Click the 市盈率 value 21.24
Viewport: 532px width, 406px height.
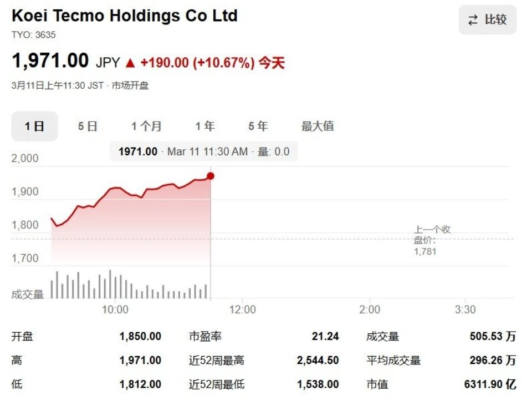(325, 336)
